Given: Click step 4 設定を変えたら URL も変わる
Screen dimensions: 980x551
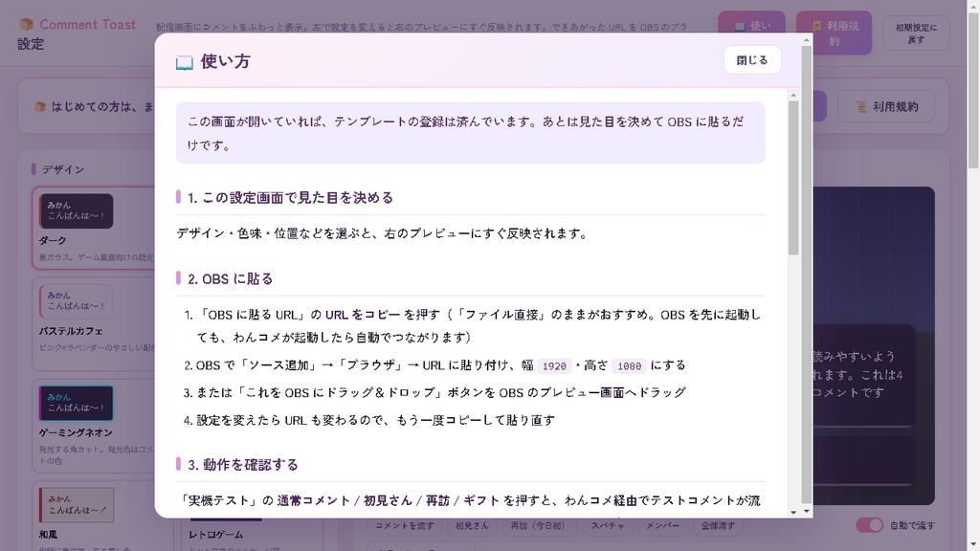Looking at the screenshot, I should [x=375, y=420].
